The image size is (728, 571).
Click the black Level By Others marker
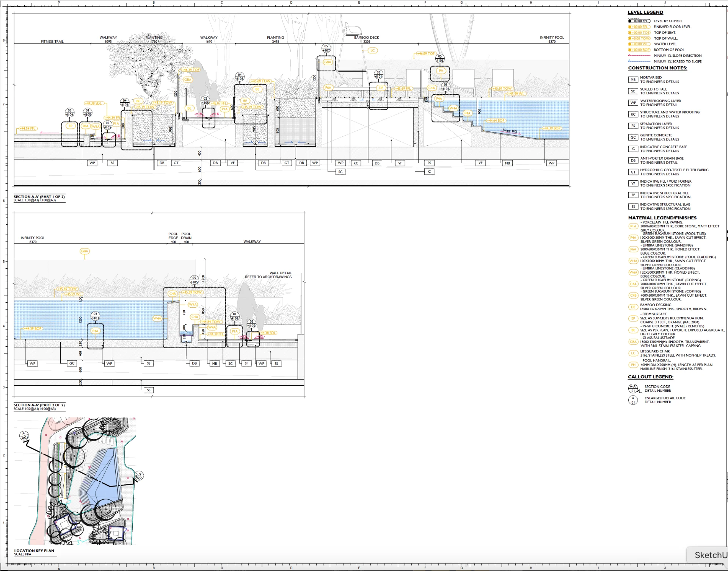(639, 21)
